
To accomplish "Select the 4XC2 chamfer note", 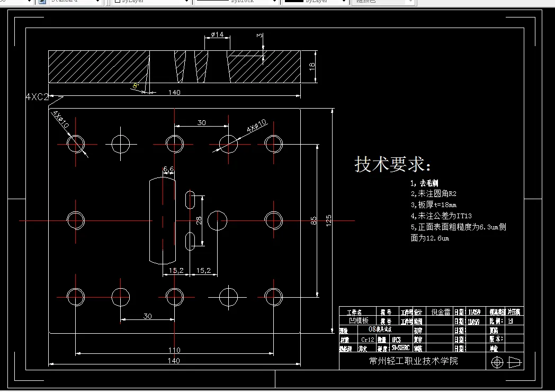I will pyautogui.click(x=37, y=96).
